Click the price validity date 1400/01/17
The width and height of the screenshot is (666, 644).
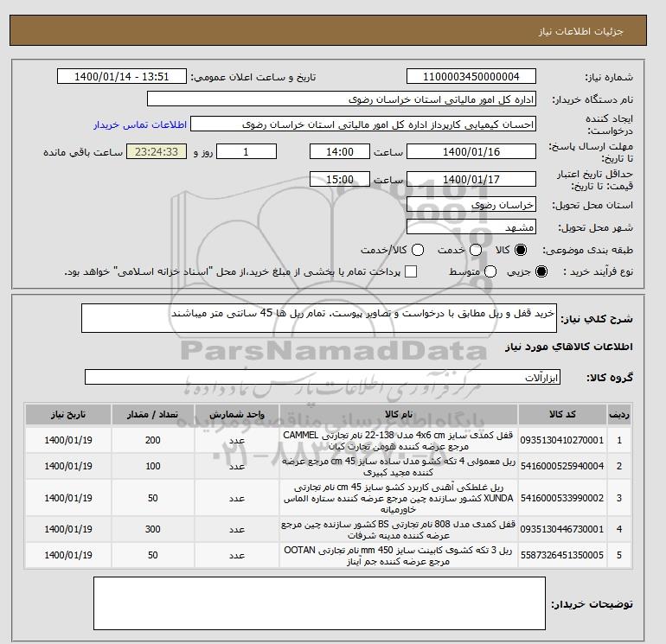tap(471, 179)
